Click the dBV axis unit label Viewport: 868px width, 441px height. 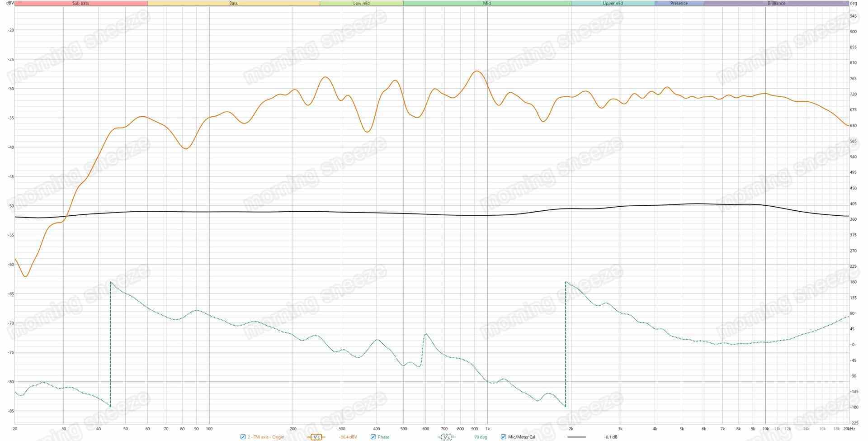tap(9, 3)
